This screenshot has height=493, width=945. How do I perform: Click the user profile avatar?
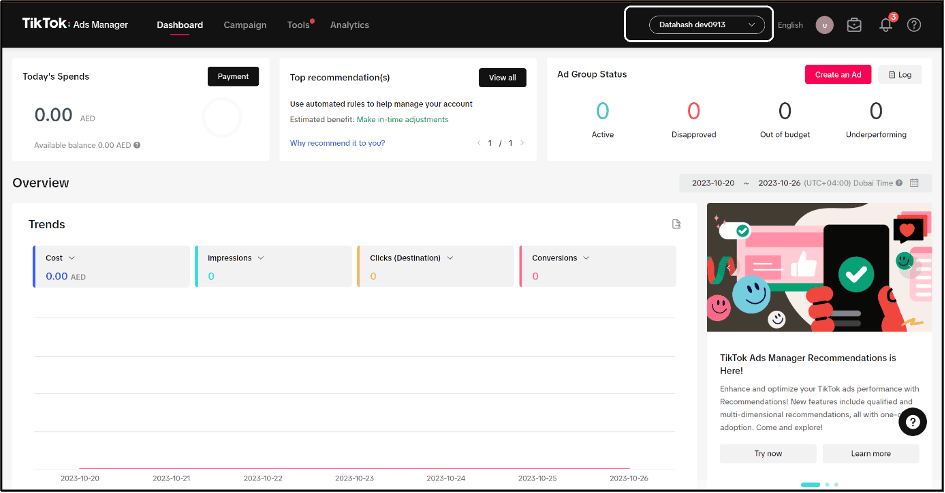(824, 25)
